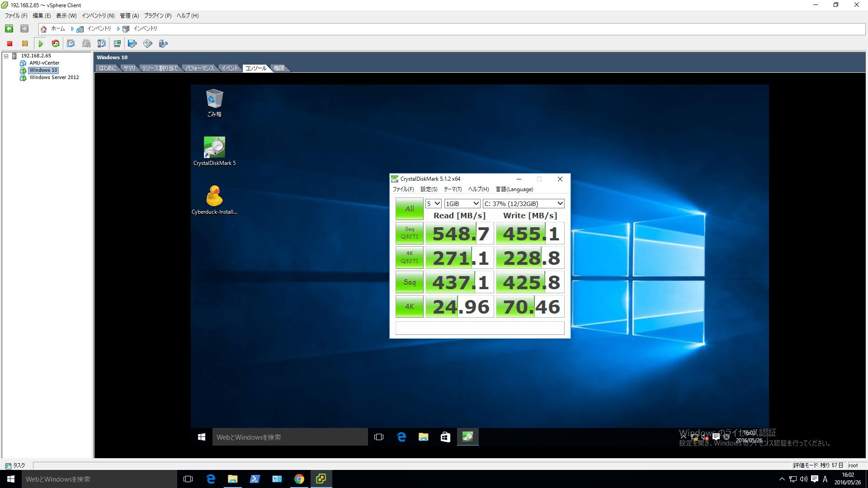868x488 pixels.
Task: Click the green back navigation arrow
Action: 9,28
